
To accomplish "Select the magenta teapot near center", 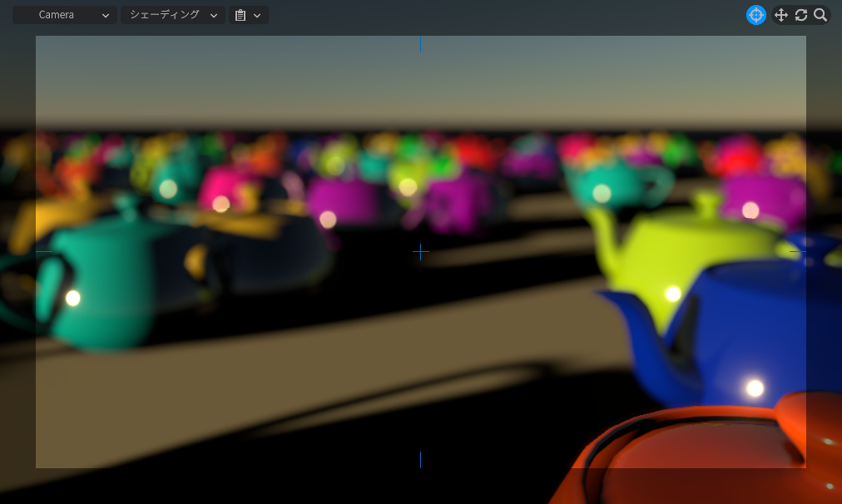I will coord(341,204).
